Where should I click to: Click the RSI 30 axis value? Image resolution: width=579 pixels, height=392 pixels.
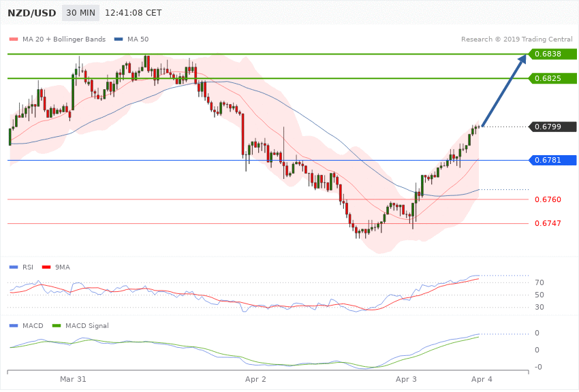point(539,307)
